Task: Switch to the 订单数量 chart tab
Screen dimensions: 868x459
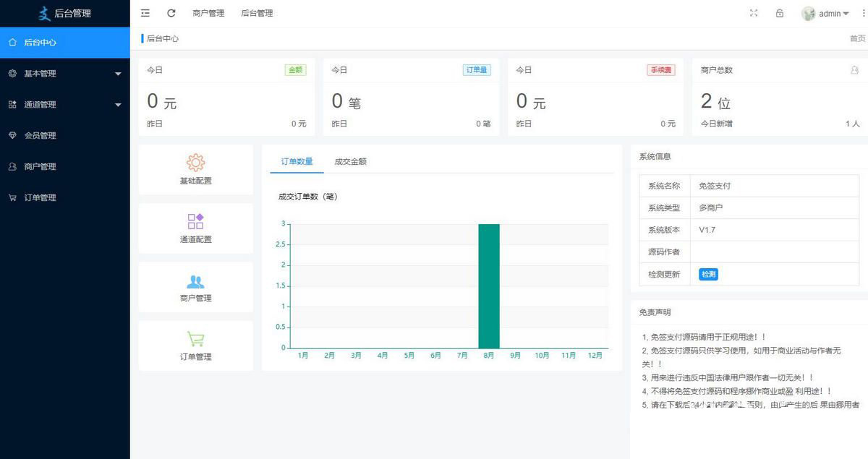Action: point(297,161)
